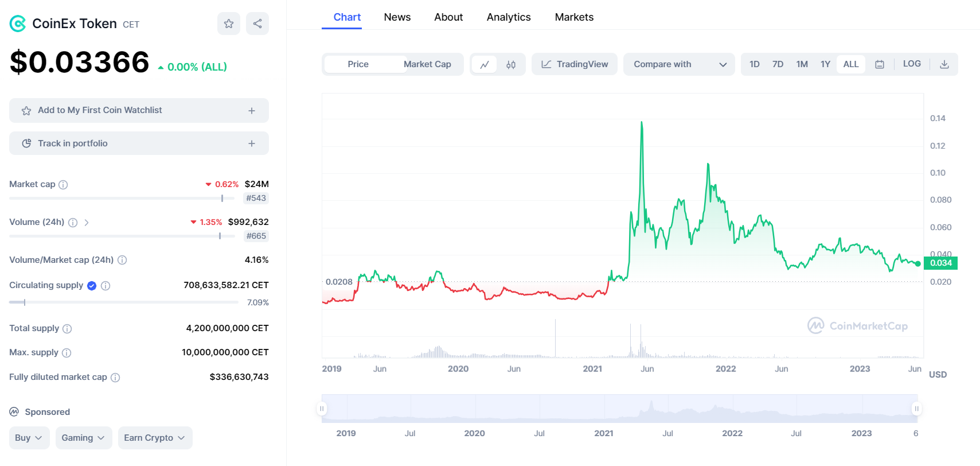Click the 10,000,000,000 CET max supply value

225,352
